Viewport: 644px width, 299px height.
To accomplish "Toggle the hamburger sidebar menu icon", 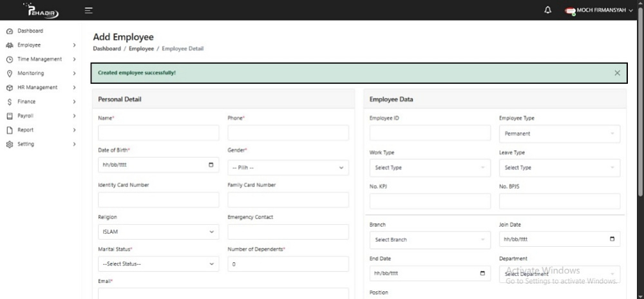I will (x=89, y=10).
